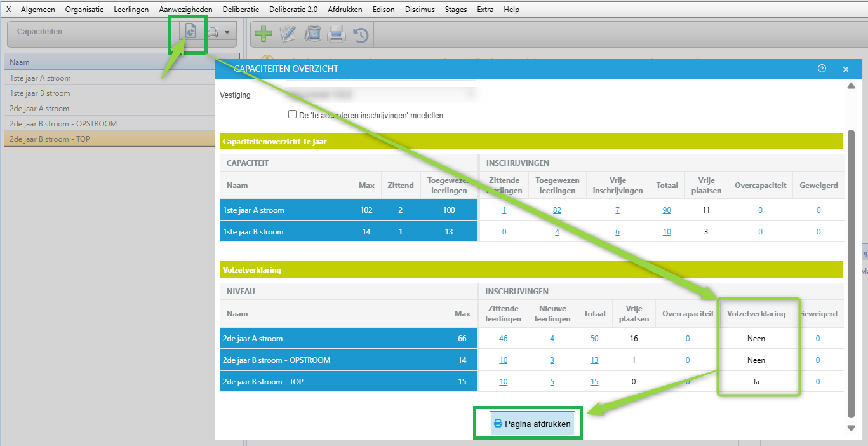Click the green plus add icon
This screenshot has height=446, width=868.
263,34
